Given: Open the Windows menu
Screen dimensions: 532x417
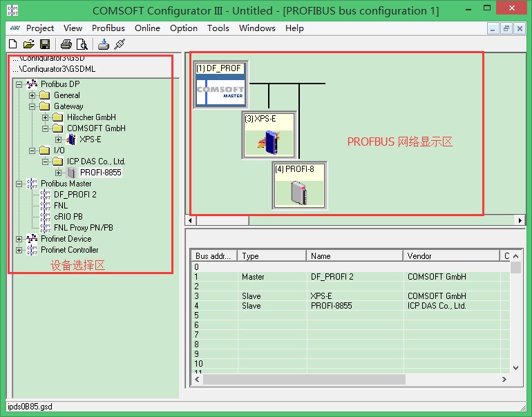Looking at the screenshot, I should 257,28.
